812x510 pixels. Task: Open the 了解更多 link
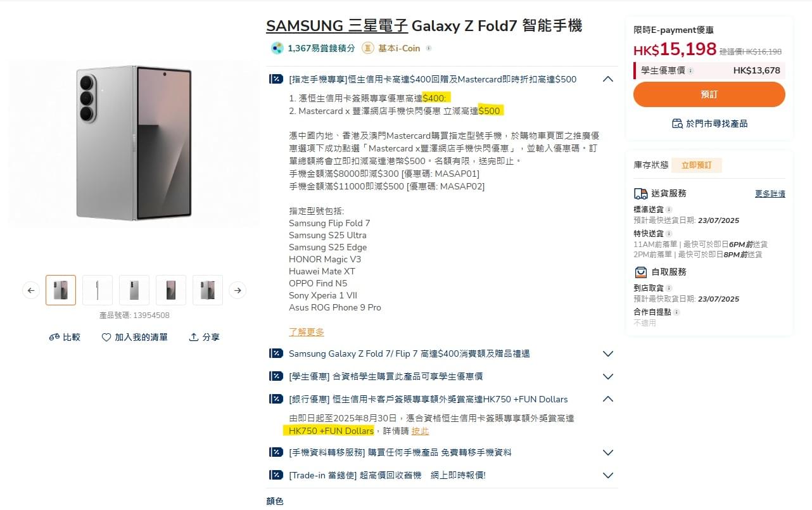tap(307, 332)
